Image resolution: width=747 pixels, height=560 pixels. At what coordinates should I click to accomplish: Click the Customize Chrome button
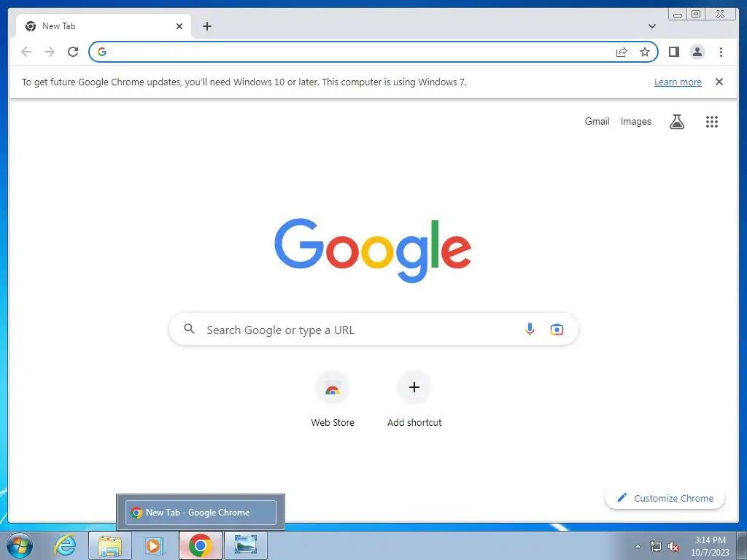pyautogui.click(x=665, y=498)
